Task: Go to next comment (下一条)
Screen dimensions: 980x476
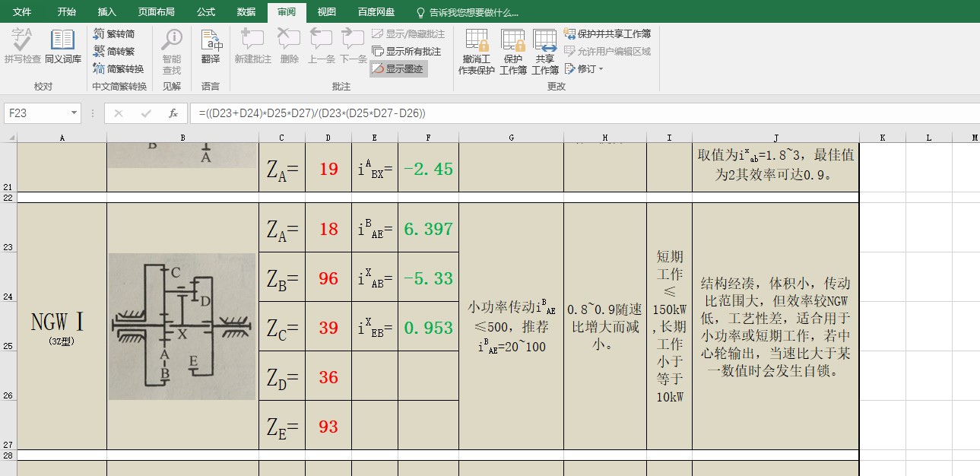Action: [x=353, y=46]
